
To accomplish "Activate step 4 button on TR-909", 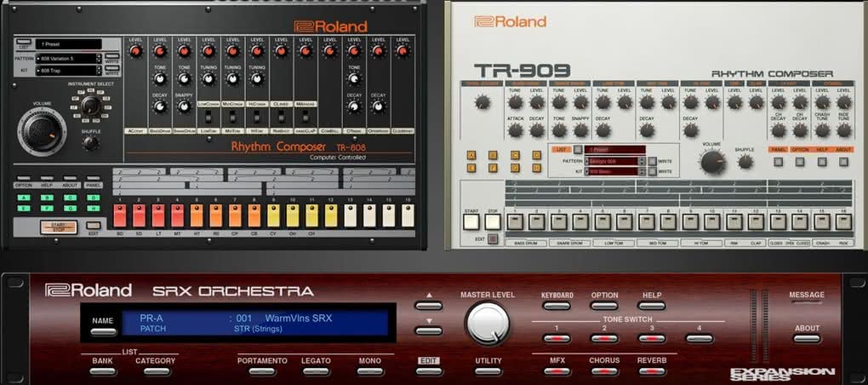I will pos(580,222).
